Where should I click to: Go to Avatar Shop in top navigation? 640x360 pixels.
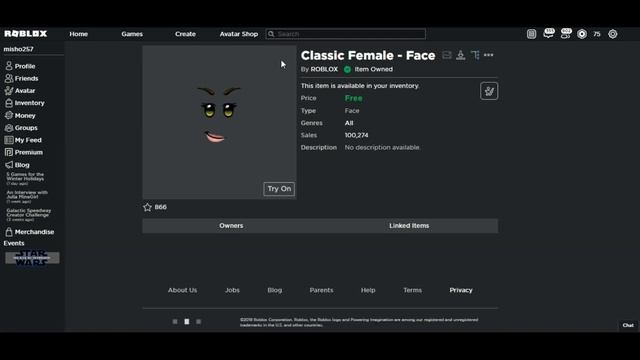point(239,34)
